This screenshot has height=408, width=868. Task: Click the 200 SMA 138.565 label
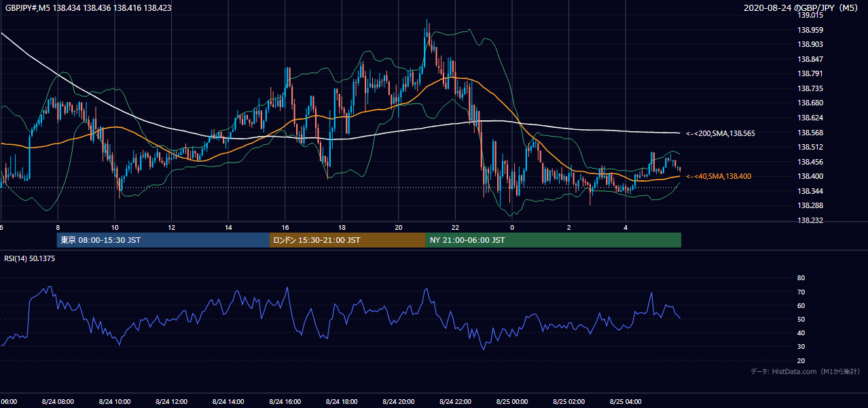(x=720, y=133)
